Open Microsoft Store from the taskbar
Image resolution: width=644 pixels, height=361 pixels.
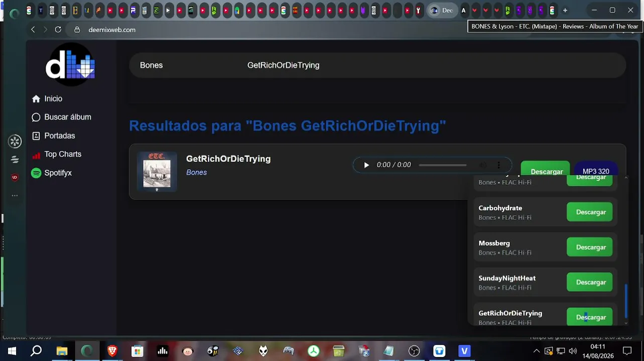coord(138,351)
